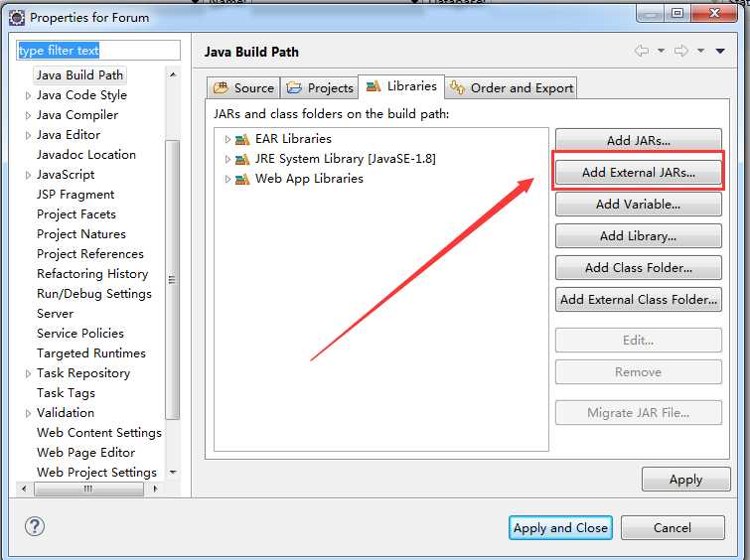Expand the Java Compiler category
The height and width of the screenshot is (560, 750).
28,115
